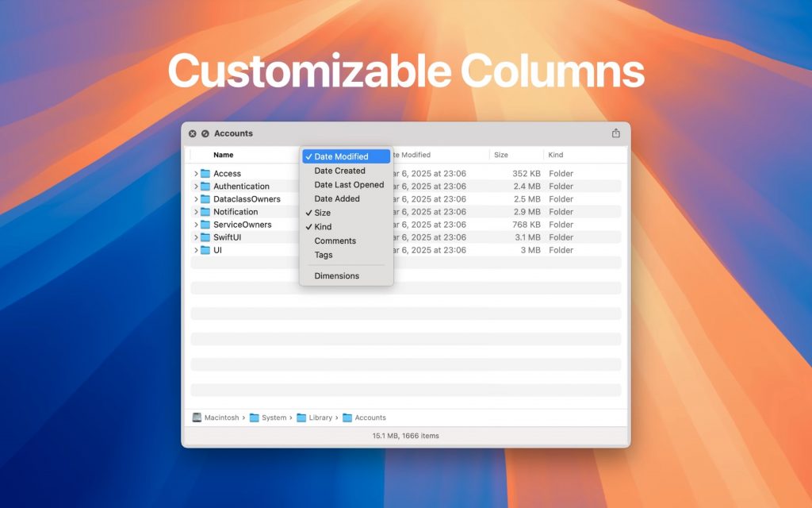
Task: Select the Authentication folder row
Action: point(246,186)
